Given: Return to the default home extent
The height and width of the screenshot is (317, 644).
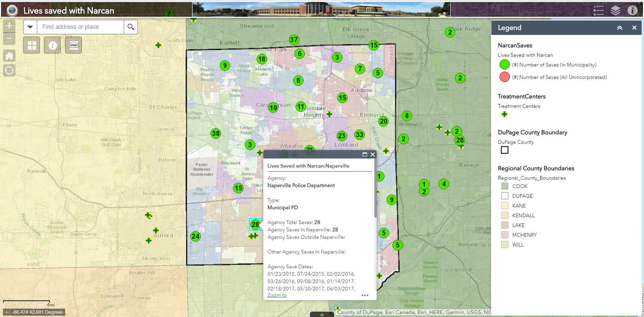Looking at the screenshot, I should point(9,56).
